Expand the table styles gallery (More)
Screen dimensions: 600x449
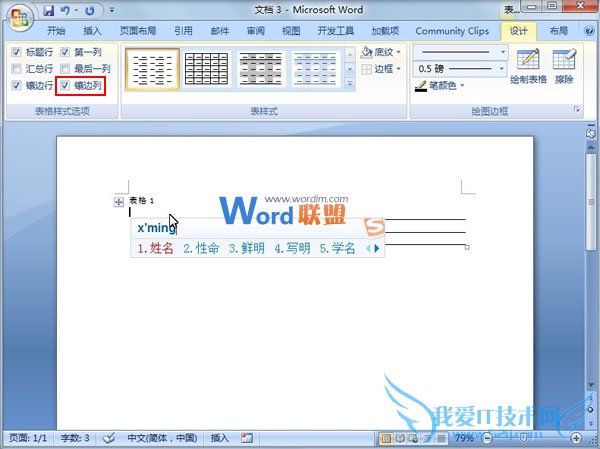(x=350, y=83)
